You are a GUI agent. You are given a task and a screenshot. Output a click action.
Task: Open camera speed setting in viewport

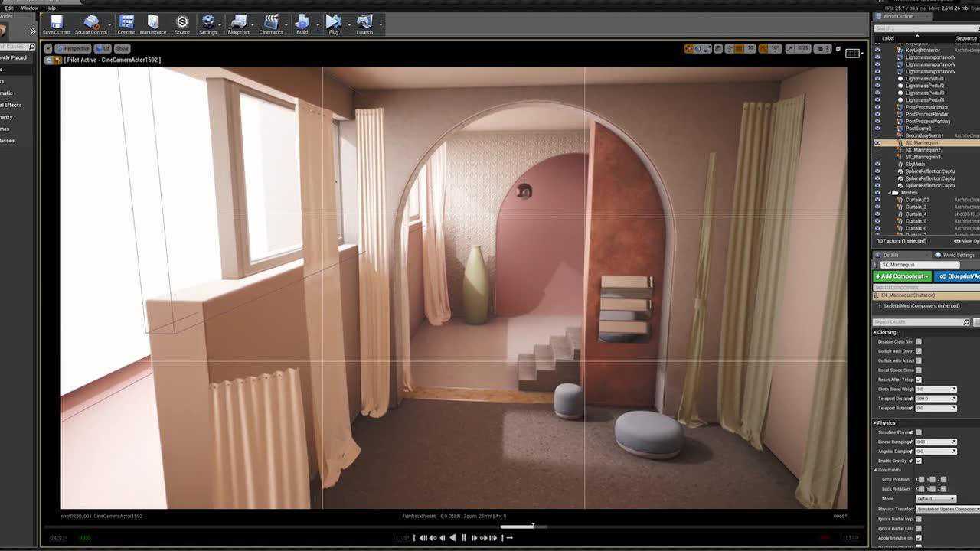(x=822, y=48)
